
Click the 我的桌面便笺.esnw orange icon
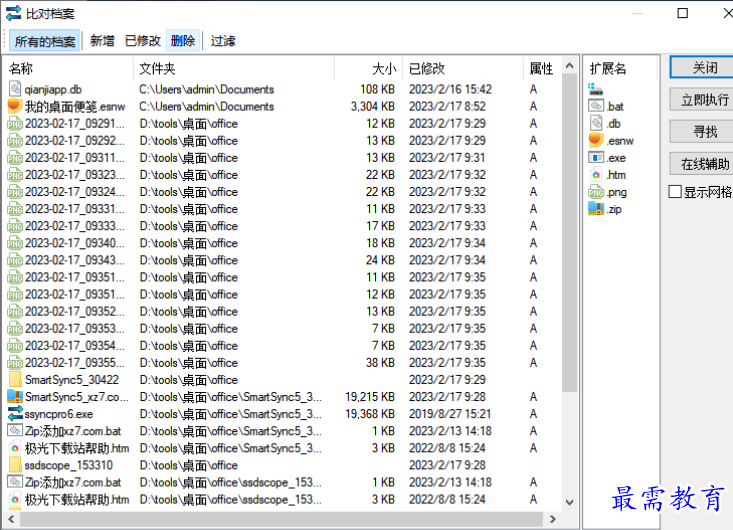[14, 106]
